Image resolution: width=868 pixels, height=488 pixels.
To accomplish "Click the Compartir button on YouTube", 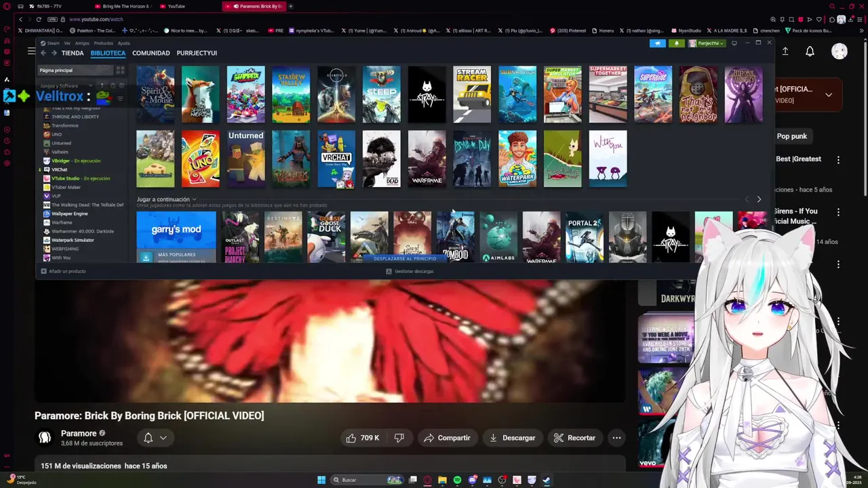I will coord(447,438).
